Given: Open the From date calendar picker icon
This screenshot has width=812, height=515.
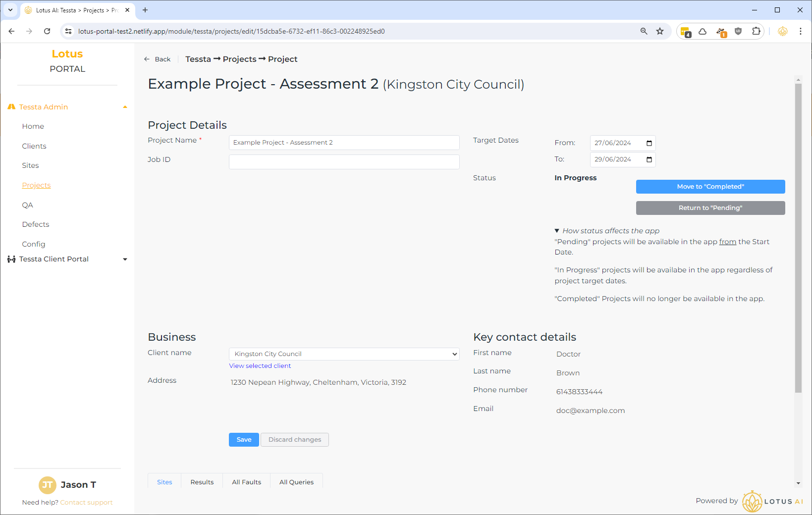Looking at the screenshot, I should click(x=649, y=143).
